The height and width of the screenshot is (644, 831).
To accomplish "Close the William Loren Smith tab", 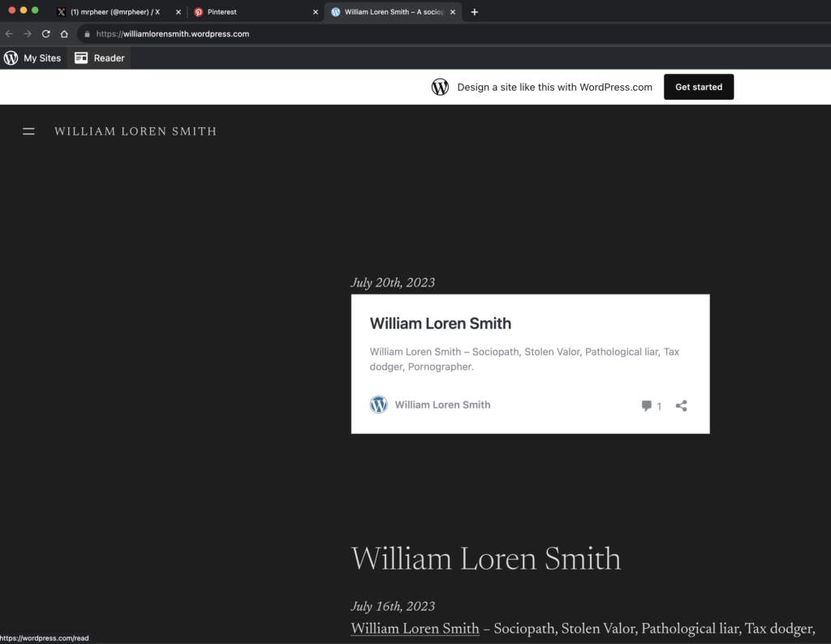I will tap(453, 11).
